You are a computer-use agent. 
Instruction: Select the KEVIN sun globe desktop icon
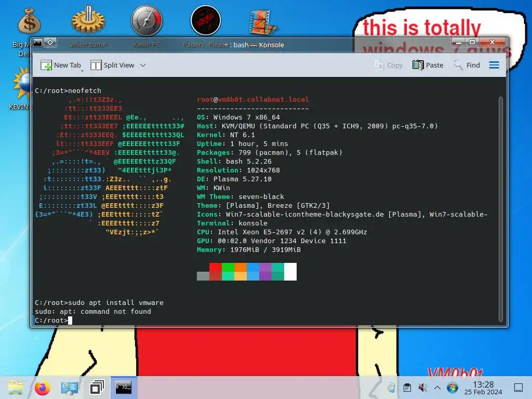point(22,84)
